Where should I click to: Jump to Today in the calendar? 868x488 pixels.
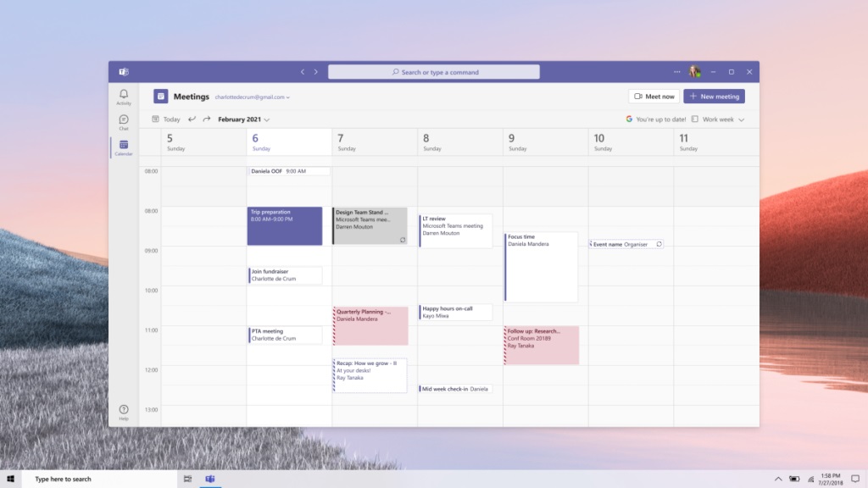166,119
